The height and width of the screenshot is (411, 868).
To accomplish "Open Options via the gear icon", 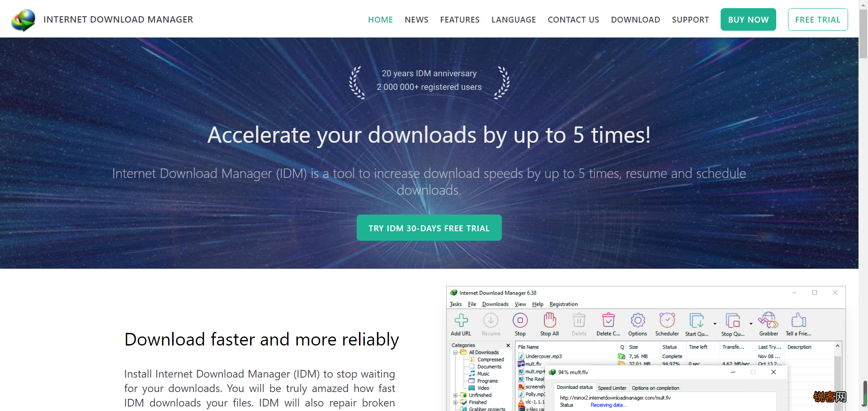I will click(638, 320).
